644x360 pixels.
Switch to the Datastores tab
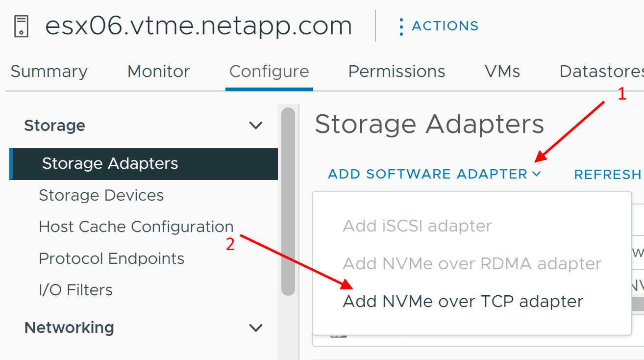tap(601, 72)
